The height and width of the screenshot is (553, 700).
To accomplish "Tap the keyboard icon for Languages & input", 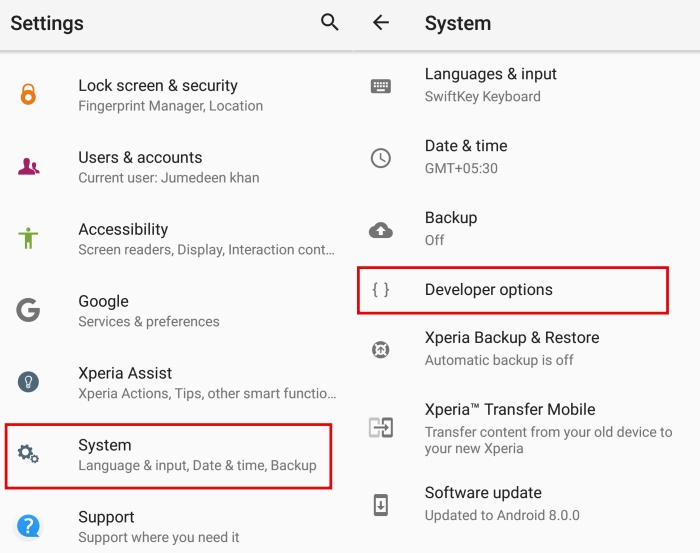I will 381,86.
